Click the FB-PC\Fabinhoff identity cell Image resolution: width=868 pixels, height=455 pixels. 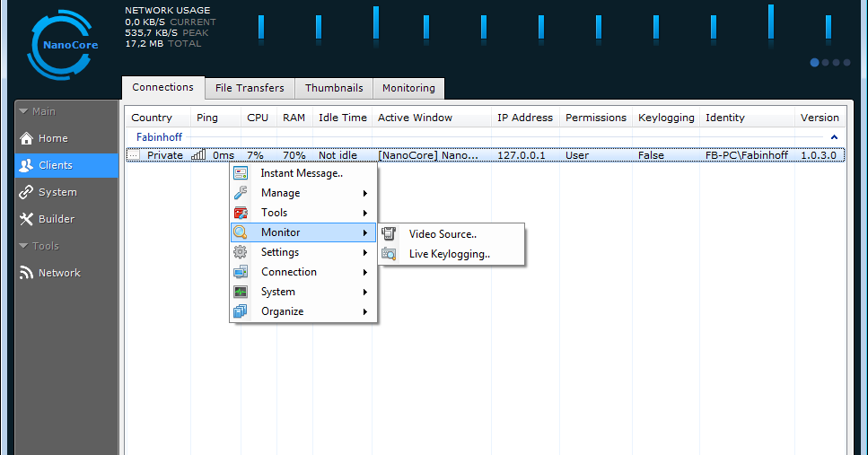746,155
